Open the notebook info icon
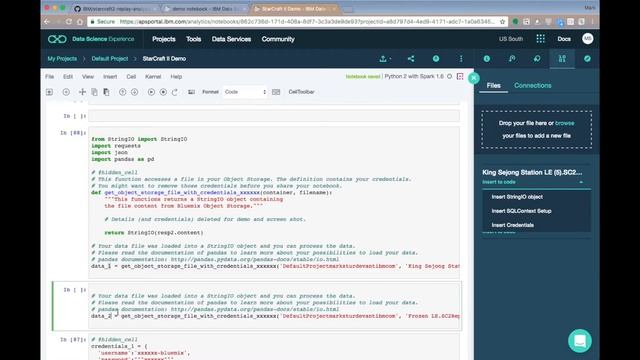This screenshot has height=360, width=640. coord(487,59)
